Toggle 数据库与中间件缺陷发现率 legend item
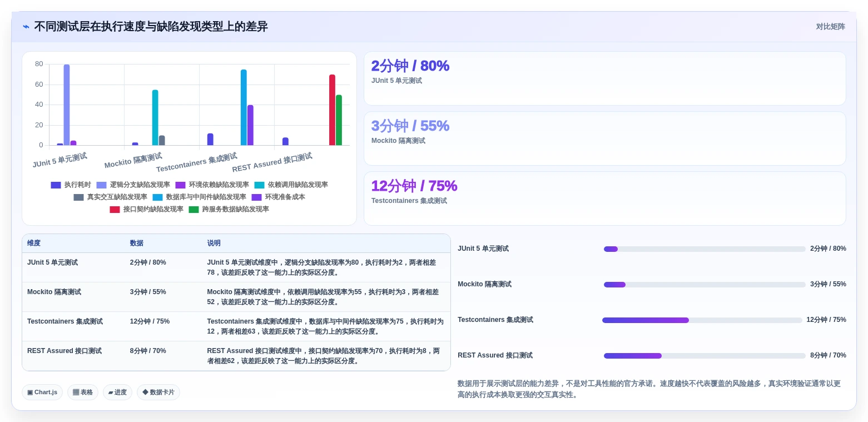The height and width of the screenshot is (422, 868). pyautogui.click(x=200, y=197)
